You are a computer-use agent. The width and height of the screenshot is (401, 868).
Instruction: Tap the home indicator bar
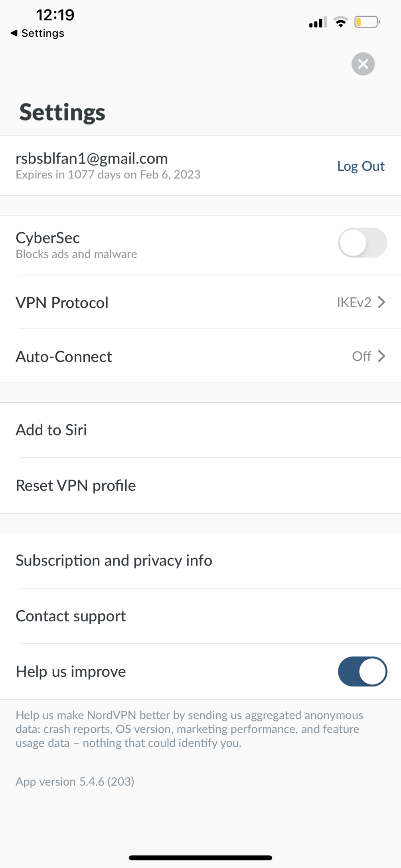(x=200, y=857)
